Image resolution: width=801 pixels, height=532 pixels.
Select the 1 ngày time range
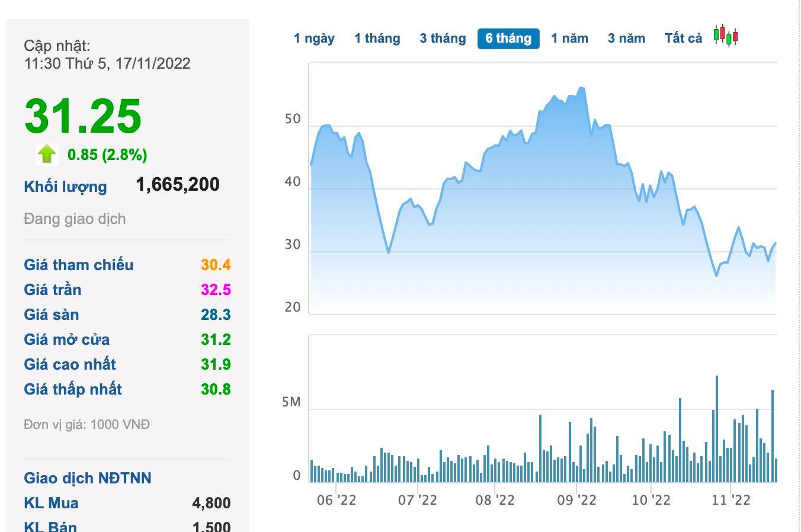click(314, 39)
